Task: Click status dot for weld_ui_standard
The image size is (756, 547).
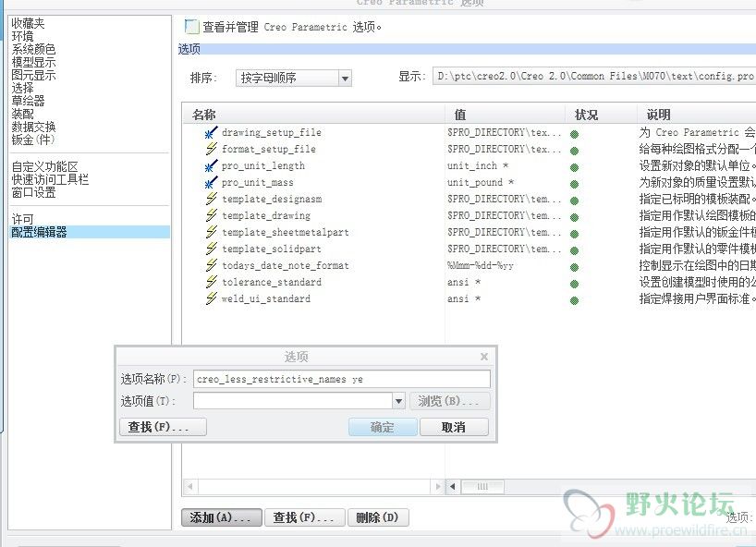Action: 574,300
